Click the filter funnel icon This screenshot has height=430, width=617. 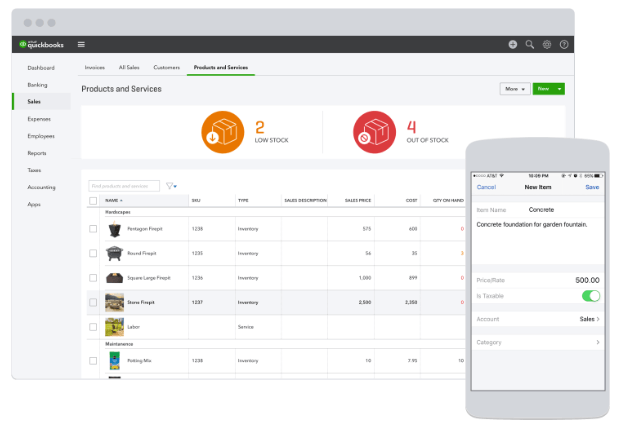(171, 186)
